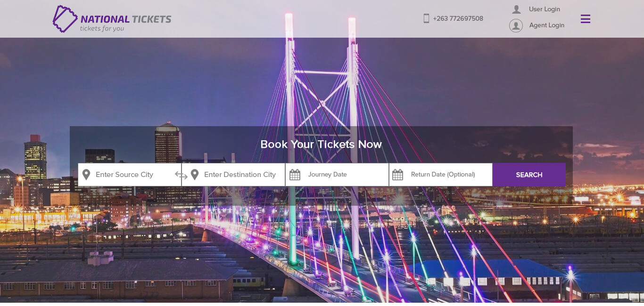Click the phone icon beside the number
This screenshot has height=306, width=644.
pos(426,18)
